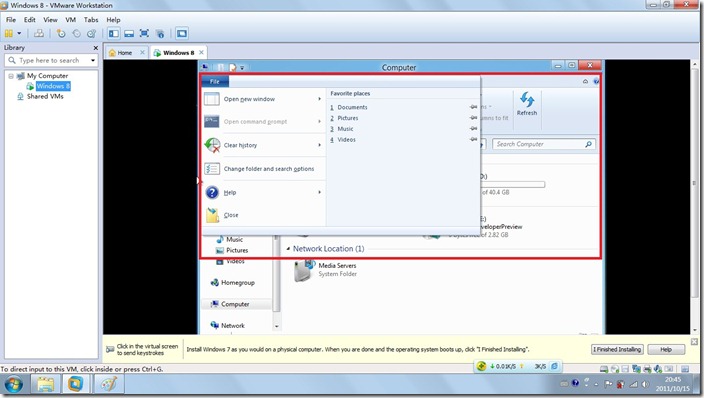Enter full screen mode from the VMware toolbar
The image size is (704, 398).
click(144, 33)
